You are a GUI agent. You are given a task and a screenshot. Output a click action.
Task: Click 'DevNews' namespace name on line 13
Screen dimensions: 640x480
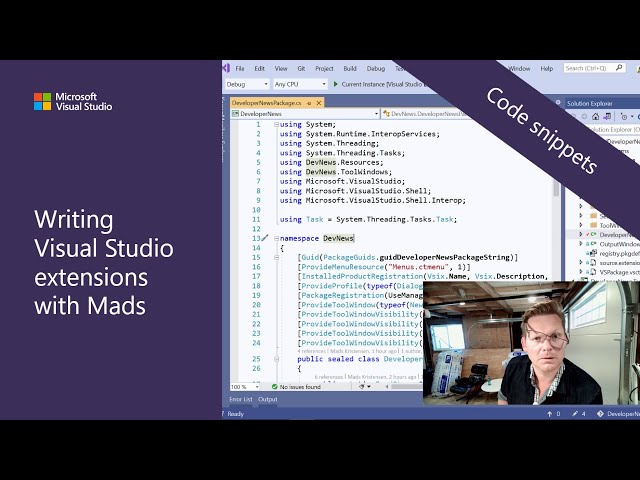click(x=338, y=238)
